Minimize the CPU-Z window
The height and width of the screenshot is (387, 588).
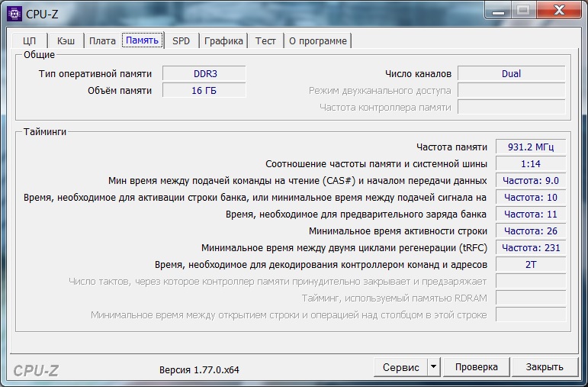[x=497, y=11]
